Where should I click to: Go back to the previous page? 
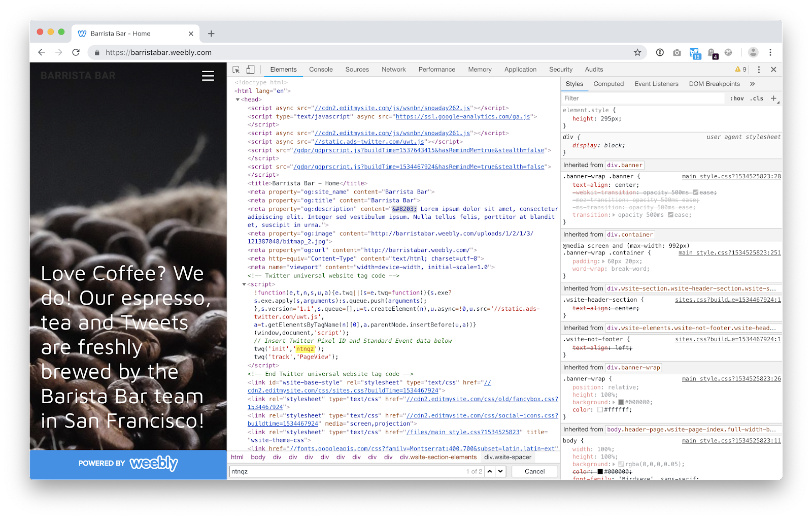pyautogui.click(x=42, y=52)
